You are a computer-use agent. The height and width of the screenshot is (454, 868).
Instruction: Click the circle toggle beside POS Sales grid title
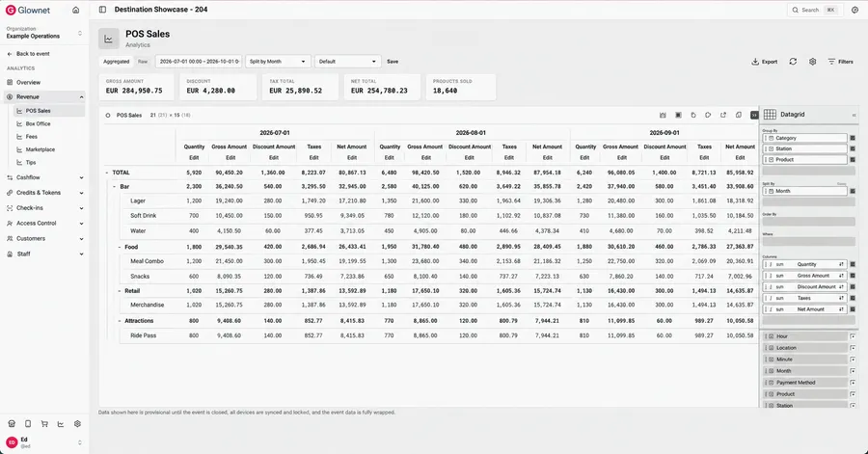click(108, 116)
